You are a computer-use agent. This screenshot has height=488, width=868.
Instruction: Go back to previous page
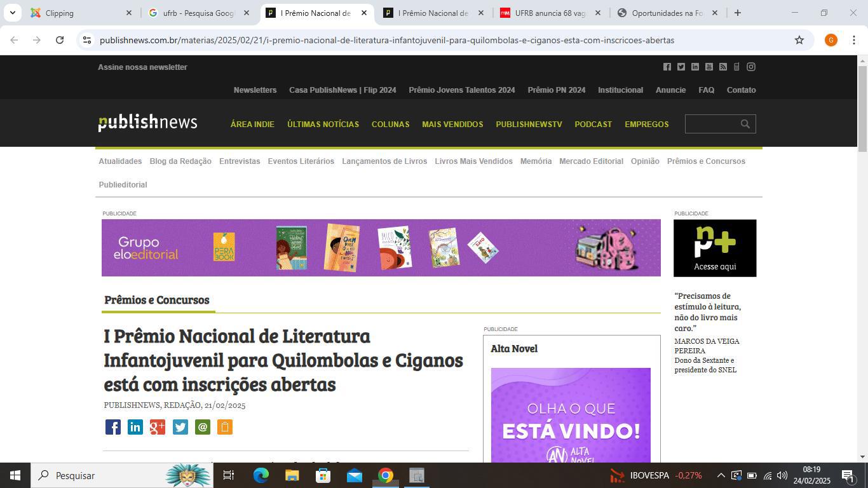coord(14,40)
